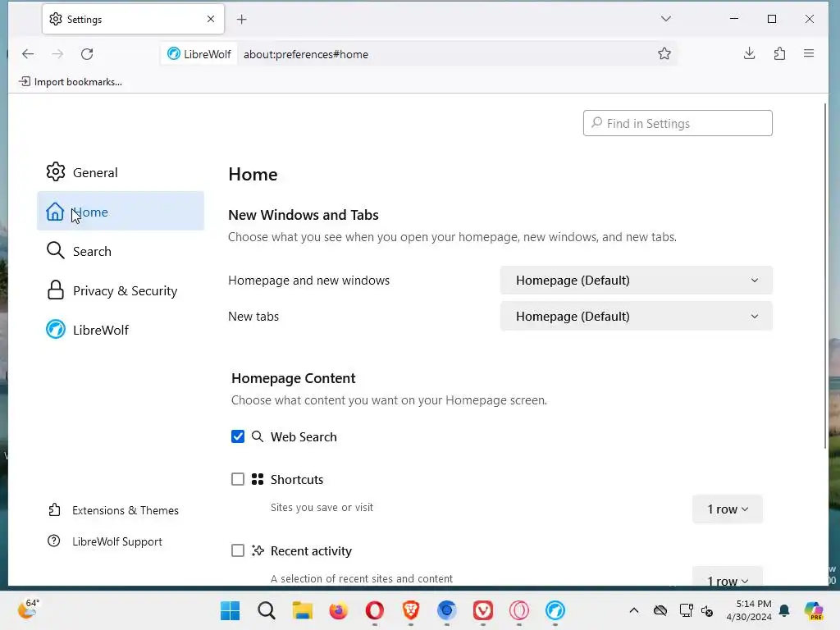Open the General settings category

pyautogui.click(x=121, y=172)
